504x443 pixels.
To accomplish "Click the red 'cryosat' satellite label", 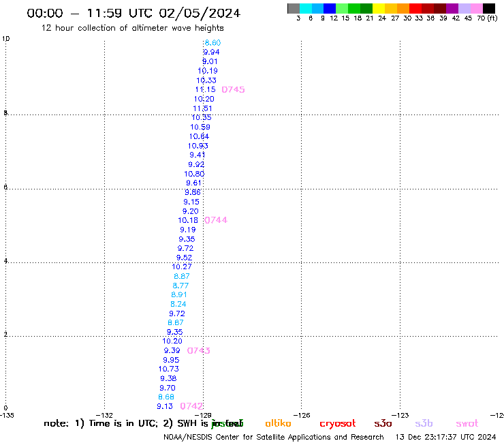I will coord(338,424).
